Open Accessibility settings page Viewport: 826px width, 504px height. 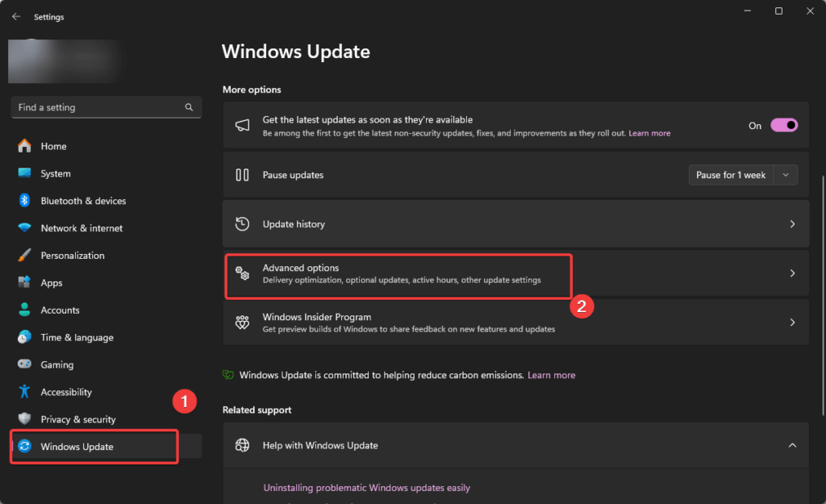coord(106,392)
